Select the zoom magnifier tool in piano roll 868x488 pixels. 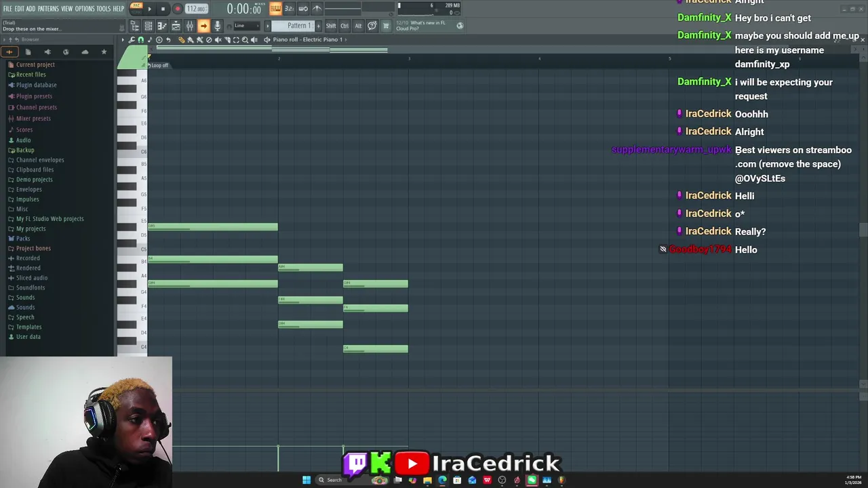point(245,40)
